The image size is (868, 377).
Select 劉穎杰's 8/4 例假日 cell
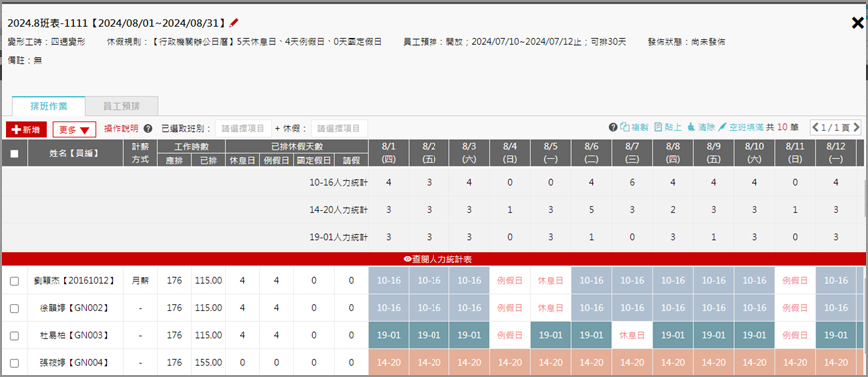click(x=510, y=281)
